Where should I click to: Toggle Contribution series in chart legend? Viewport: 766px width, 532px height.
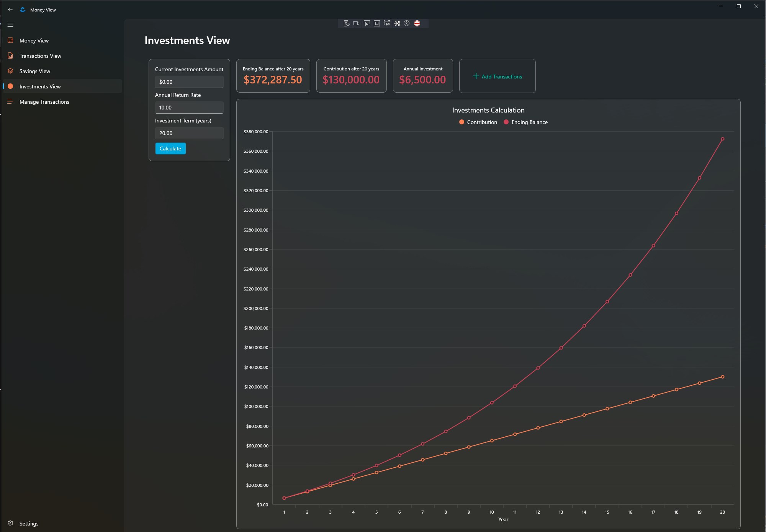478,122
